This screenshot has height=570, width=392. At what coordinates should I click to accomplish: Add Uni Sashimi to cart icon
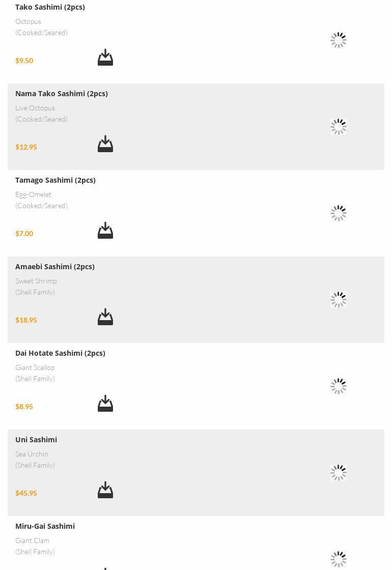pos(105,490)
